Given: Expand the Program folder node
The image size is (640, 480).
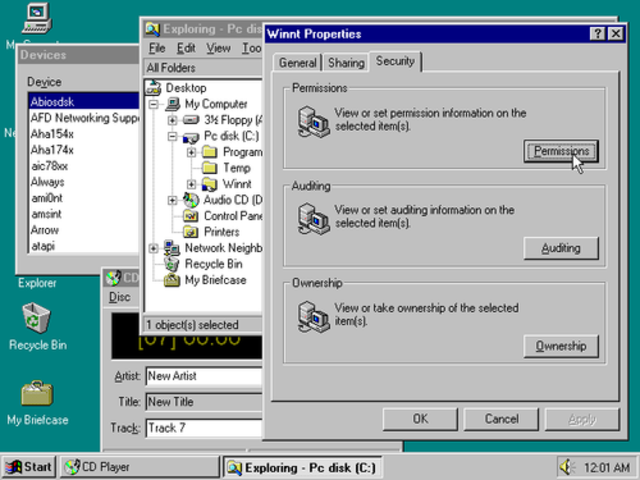Looking at the screenshot, I should tap(191, 152).
